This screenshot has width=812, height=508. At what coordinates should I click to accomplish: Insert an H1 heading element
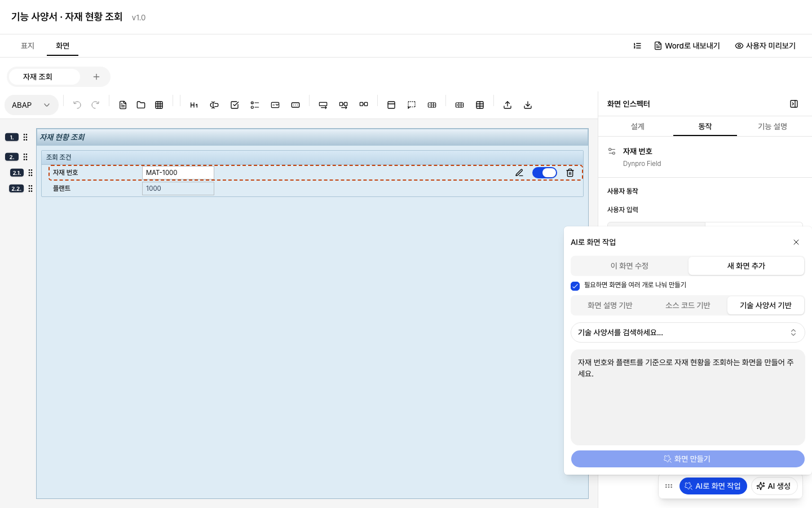[194, 105]
